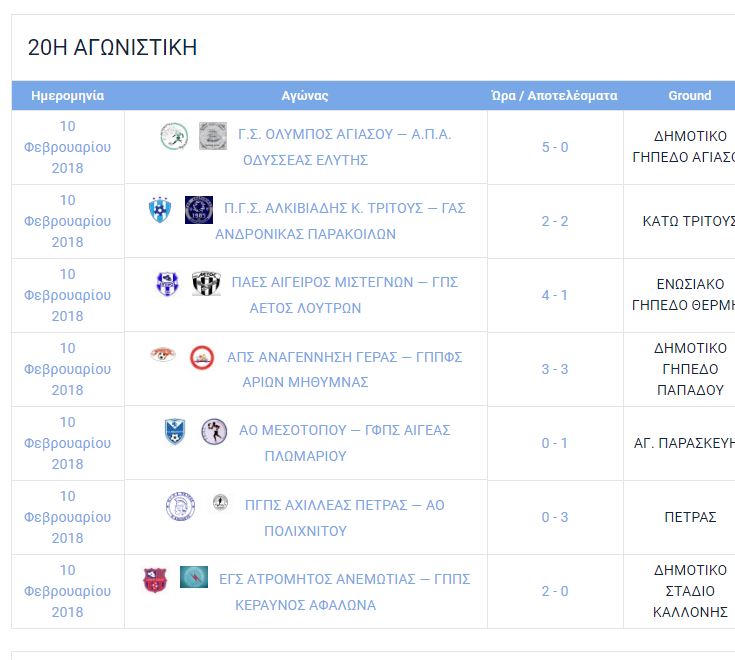735x660 pixels.
Task: Open the 5 - 0 result link
Action: [x=555, y=147]
